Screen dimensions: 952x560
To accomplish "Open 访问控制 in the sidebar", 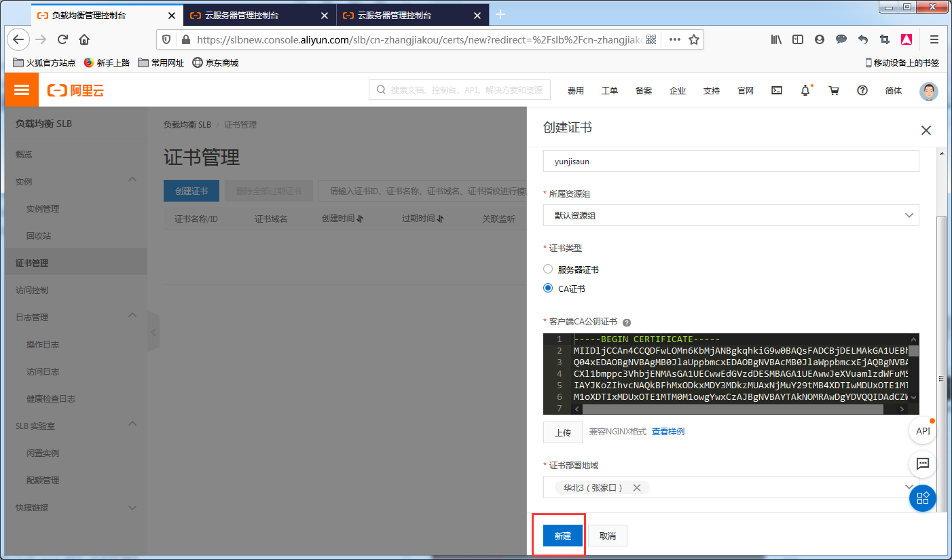I will (32, 290).
